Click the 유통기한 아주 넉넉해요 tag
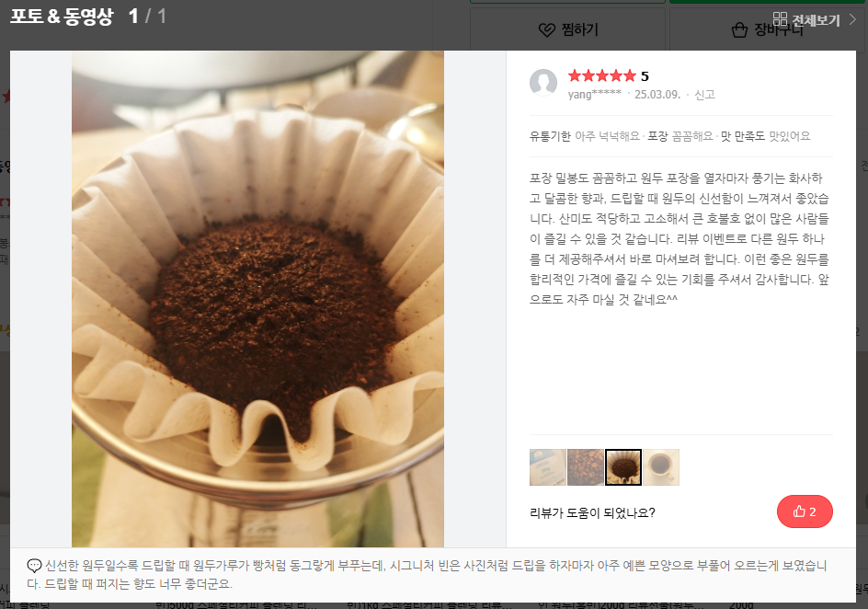Image resolution: width=868 pixels, height=609 pixels. click(585, 136)
